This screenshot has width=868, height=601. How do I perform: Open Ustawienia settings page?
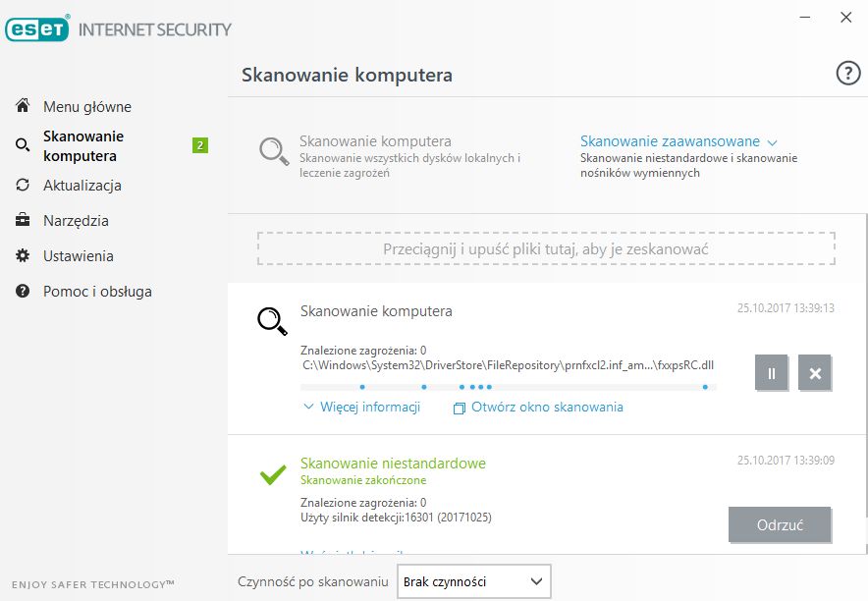[x=78, y=256]
